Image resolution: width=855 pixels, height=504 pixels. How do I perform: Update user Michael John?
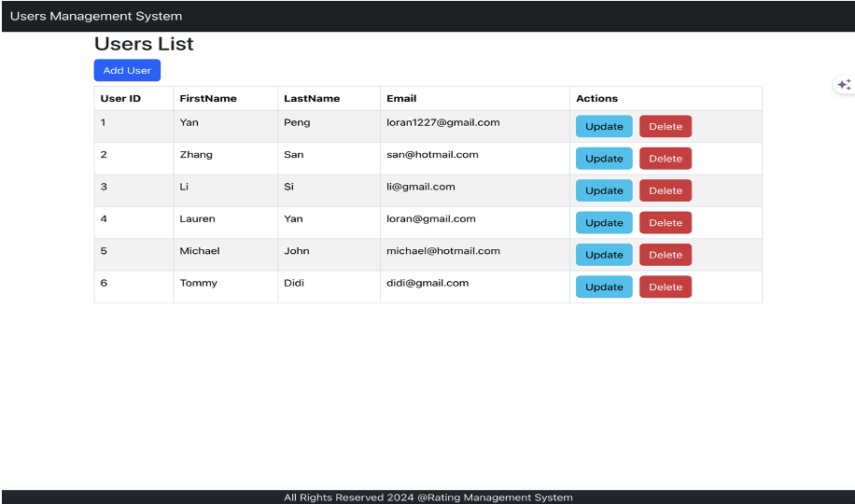(x=604, y=255)
